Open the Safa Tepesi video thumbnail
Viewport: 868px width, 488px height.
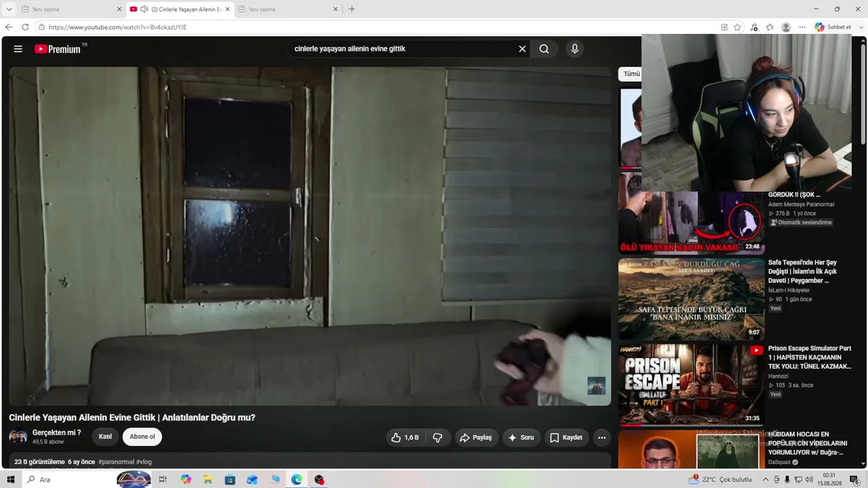[692, 299]
